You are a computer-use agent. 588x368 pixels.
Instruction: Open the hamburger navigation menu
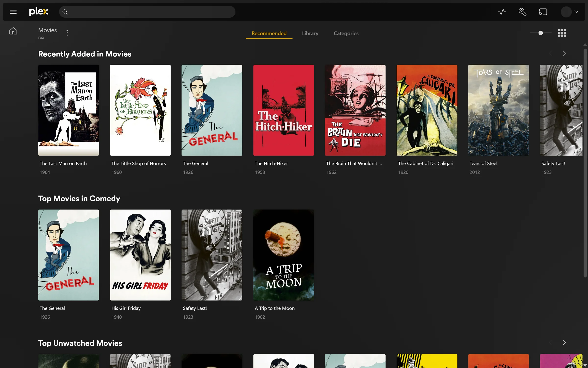13,12
